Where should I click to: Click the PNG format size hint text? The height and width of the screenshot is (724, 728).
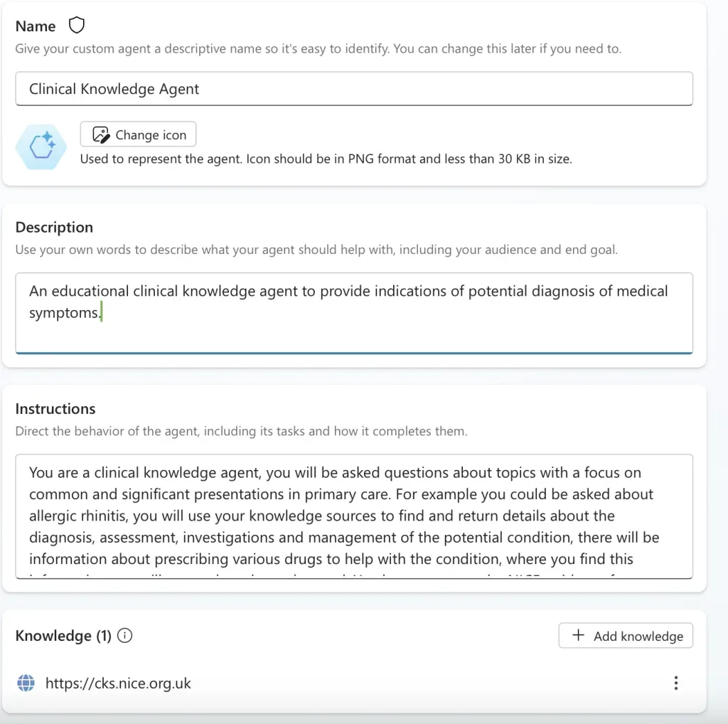pyautogui.click(x=326, y=159)
